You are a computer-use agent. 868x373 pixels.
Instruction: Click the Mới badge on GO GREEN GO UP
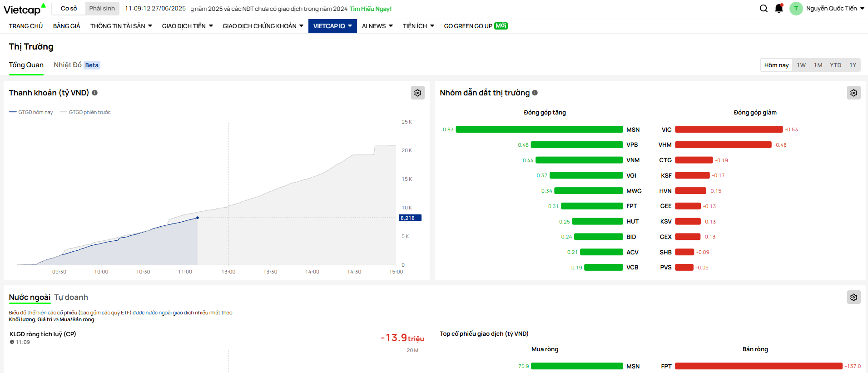point(501,26)
